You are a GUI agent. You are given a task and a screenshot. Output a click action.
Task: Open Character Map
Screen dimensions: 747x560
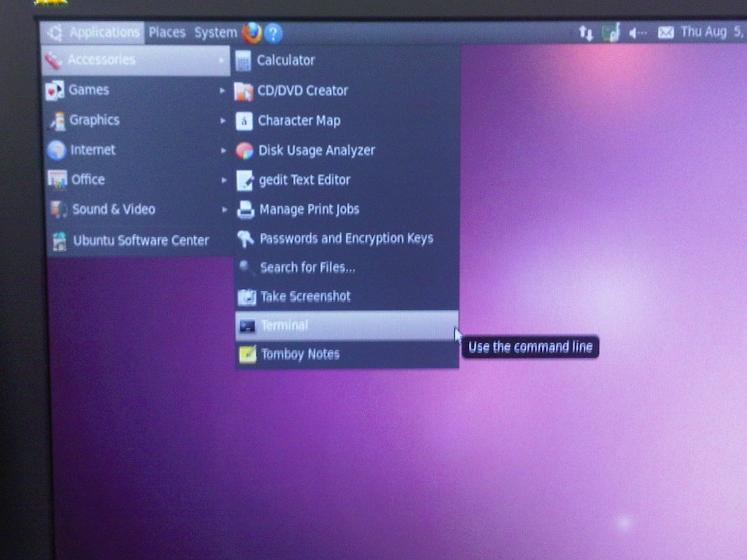(347, 121)
